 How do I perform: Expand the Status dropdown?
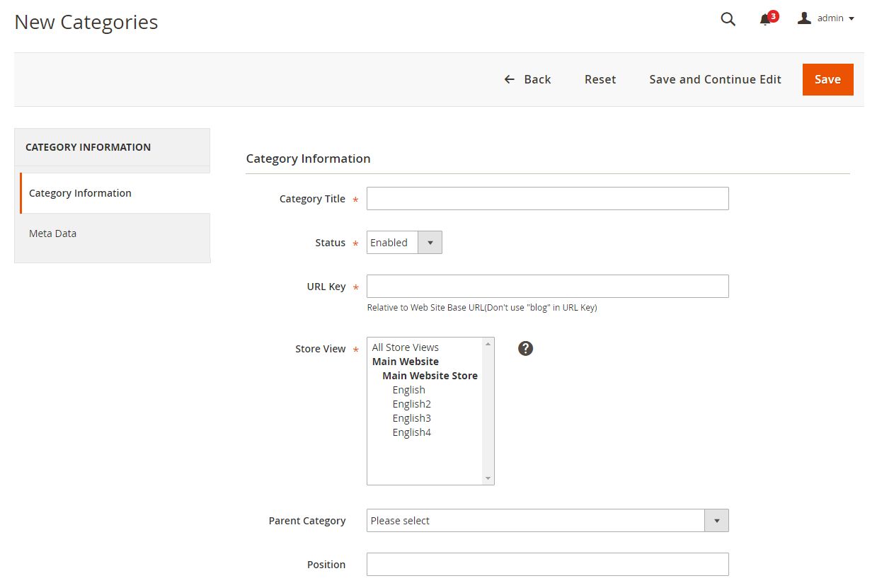click(404, 243)
